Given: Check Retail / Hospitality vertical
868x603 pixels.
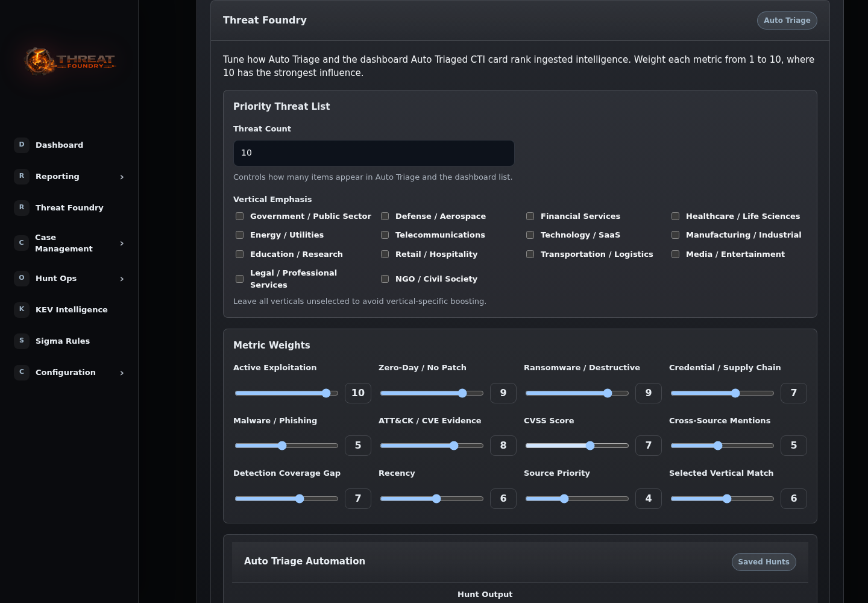Looking at the screenshot, I should (x=385, y=254).
